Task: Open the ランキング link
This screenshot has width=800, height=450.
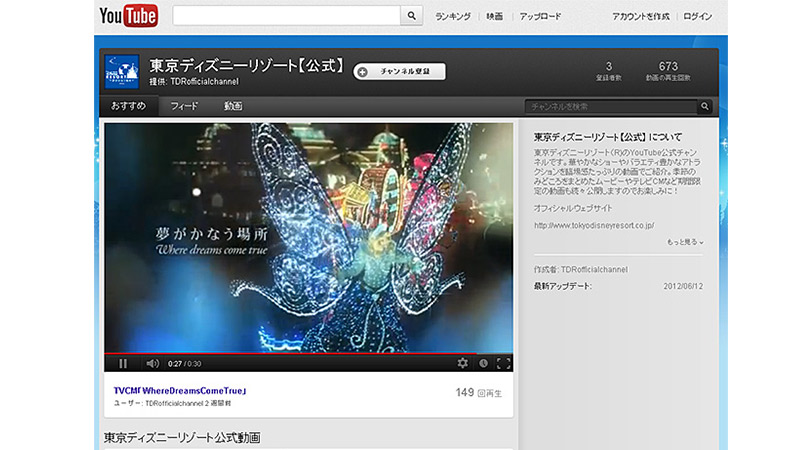Action: click(x=453, y=16)
